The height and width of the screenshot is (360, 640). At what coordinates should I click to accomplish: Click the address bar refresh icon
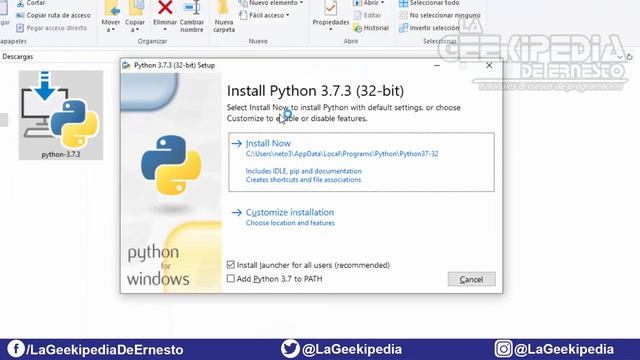pos(630,57)
